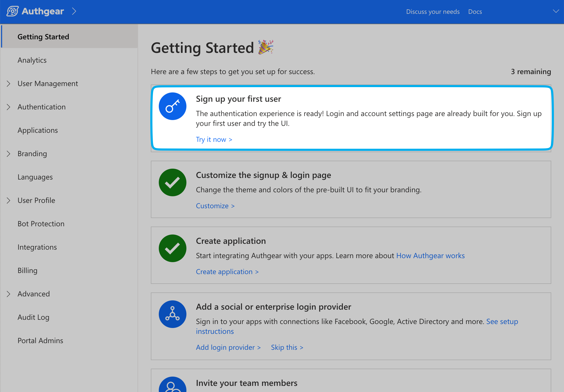Click green checkmark beside Create application
The height and width of the screenshot is (392, 564).
173,248
